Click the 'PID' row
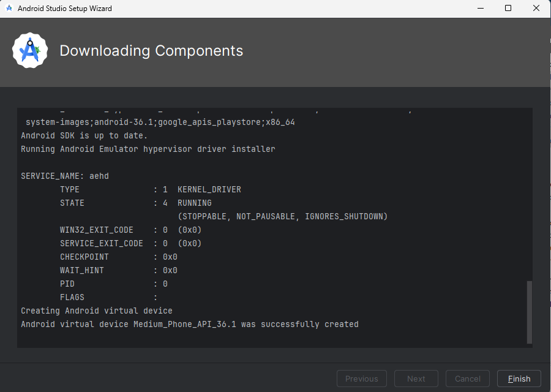 click(113, 284)
